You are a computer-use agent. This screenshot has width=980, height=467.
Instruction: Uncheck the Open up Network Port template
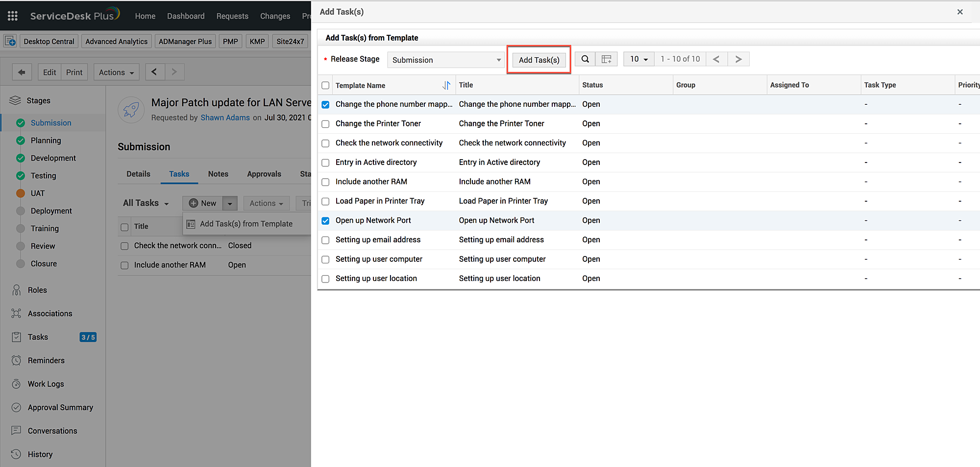click(325, 221)
